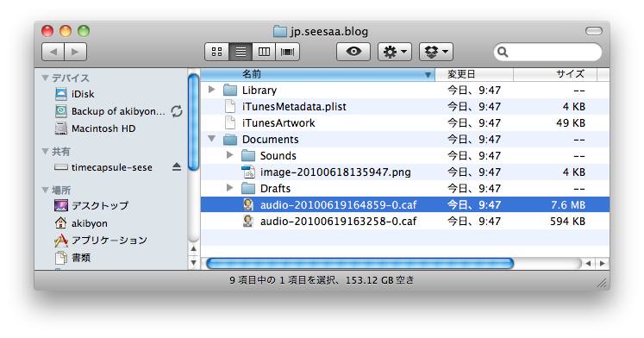Click the 7.6 MB size value

(x=568, y=205)
